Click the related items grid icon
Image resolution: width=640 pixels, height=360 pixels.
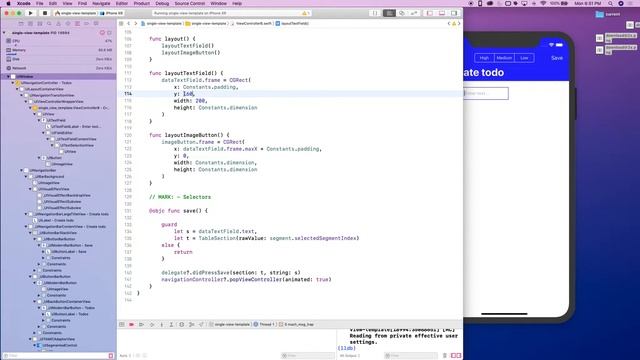coord(121,24)
